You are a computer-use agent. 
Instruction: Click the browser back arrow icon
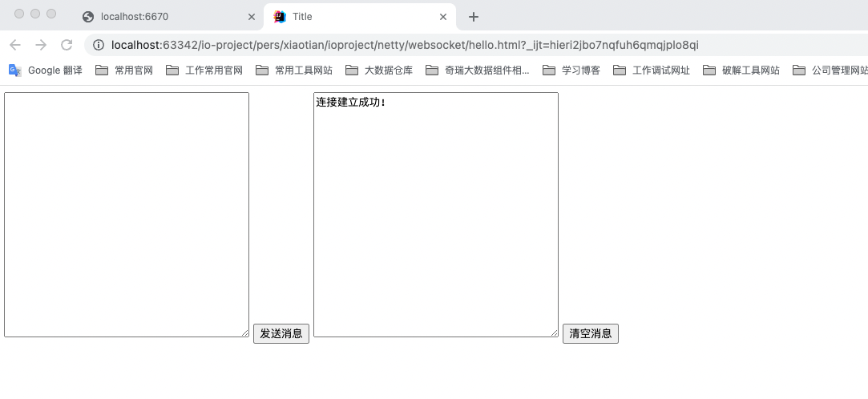15,45
